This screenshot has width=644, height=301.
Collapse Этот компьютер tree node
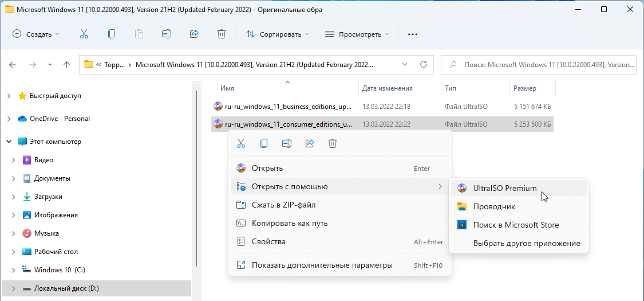9,142
